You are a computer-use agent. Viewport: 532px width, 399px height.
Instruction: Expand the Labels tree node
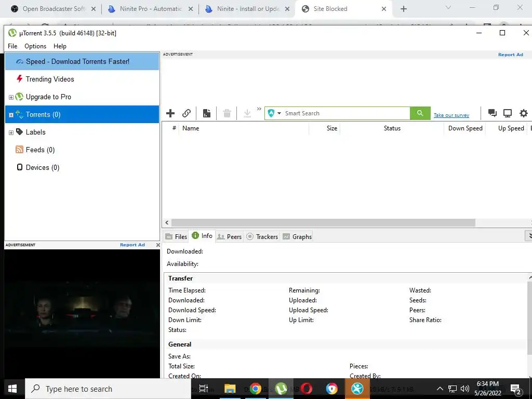point(11,132)
